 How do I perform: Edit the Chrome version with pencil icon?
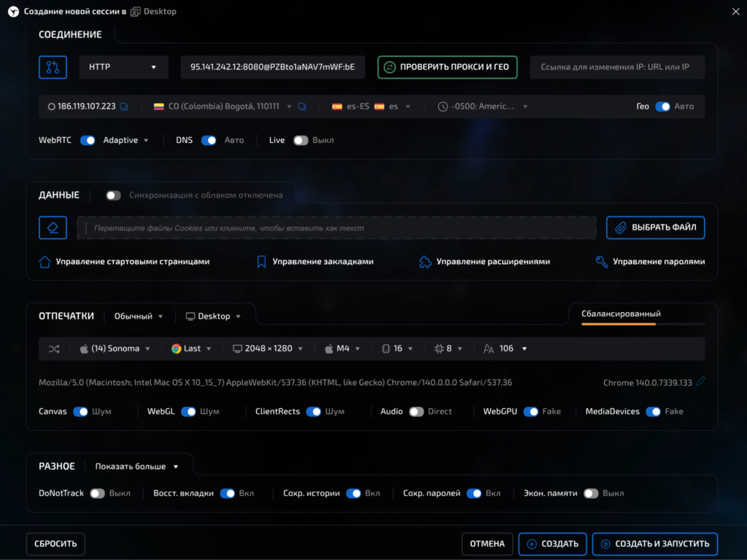(x=701, y=381)
